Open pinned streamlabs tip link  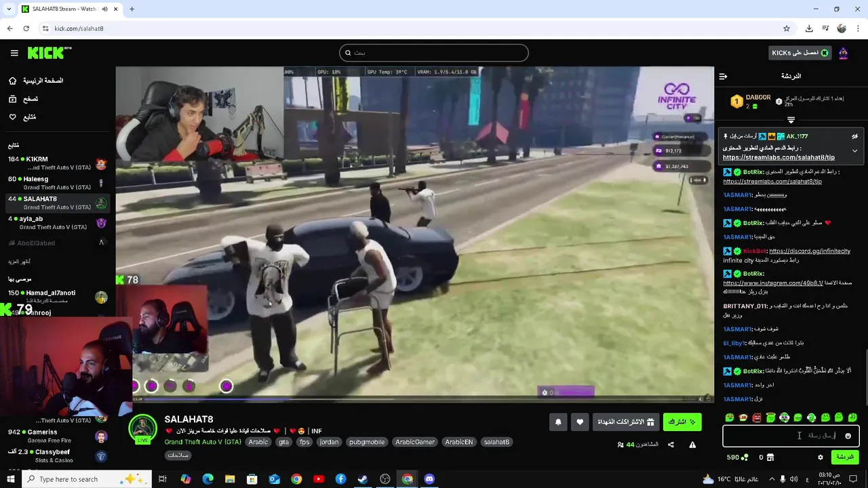778,157
